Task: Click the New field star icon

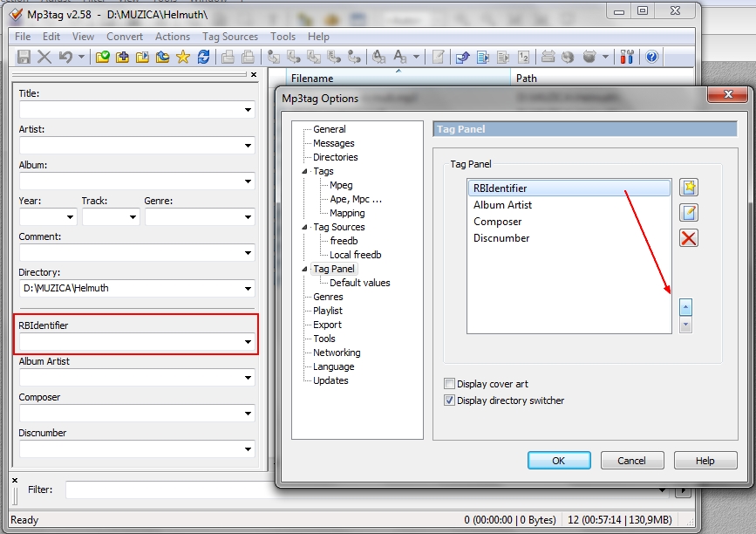Action: coord(689,188)
